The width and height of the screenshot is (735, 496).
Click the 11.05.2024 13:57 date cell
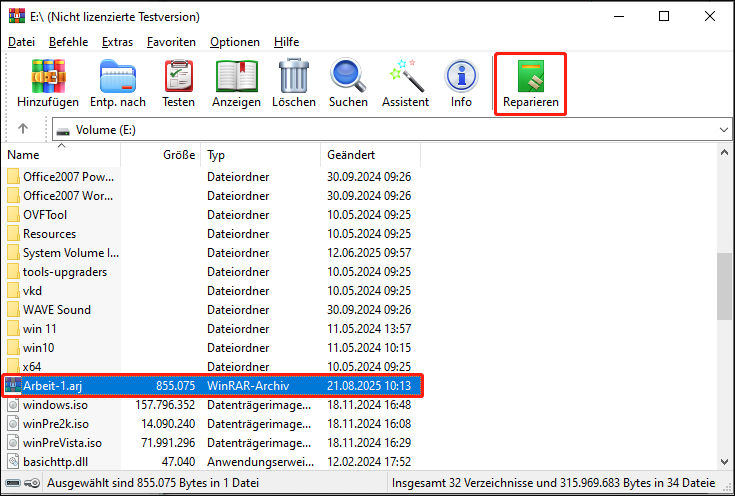pyautogui.click(x=369, y=329)
